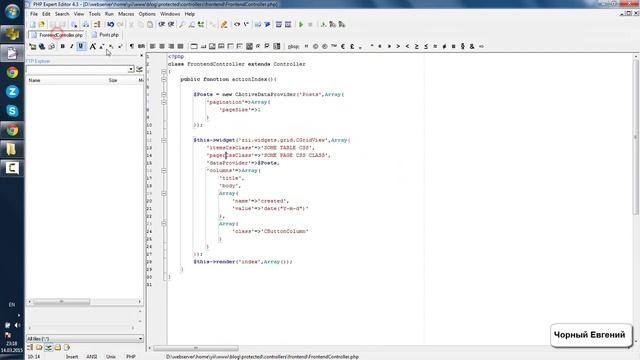Toggle the FTP connection panel icon at bottom
640x360 pixels.
click(x=49, y=348)
